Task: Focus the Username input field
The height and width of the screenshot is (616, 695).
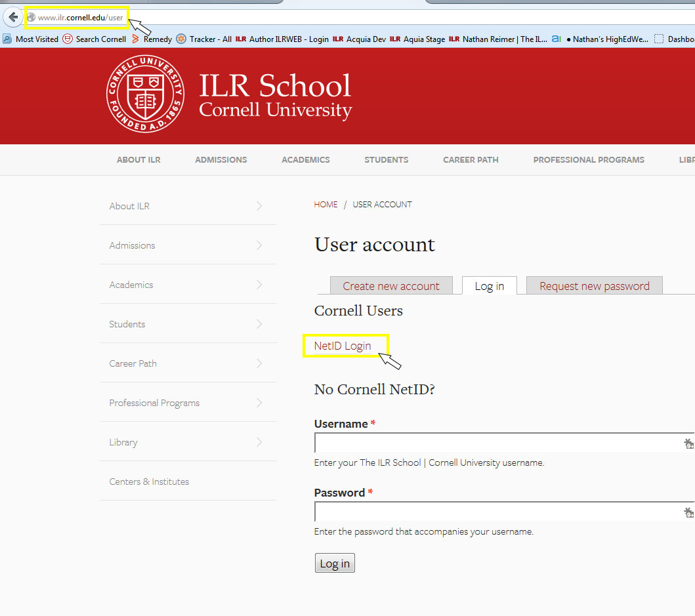Action: (x=505, y=443)
